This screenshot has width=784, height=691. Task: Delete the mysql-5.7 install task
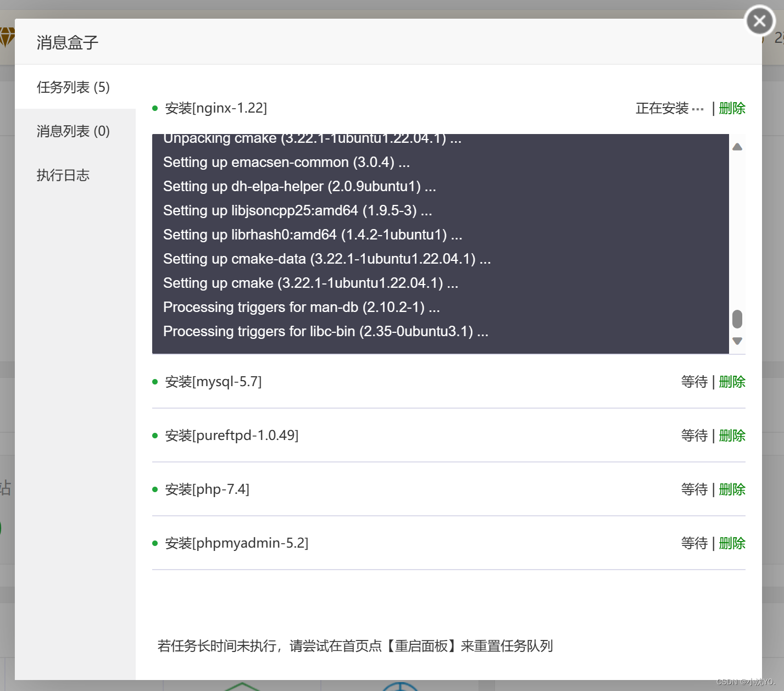click(732, 382)
